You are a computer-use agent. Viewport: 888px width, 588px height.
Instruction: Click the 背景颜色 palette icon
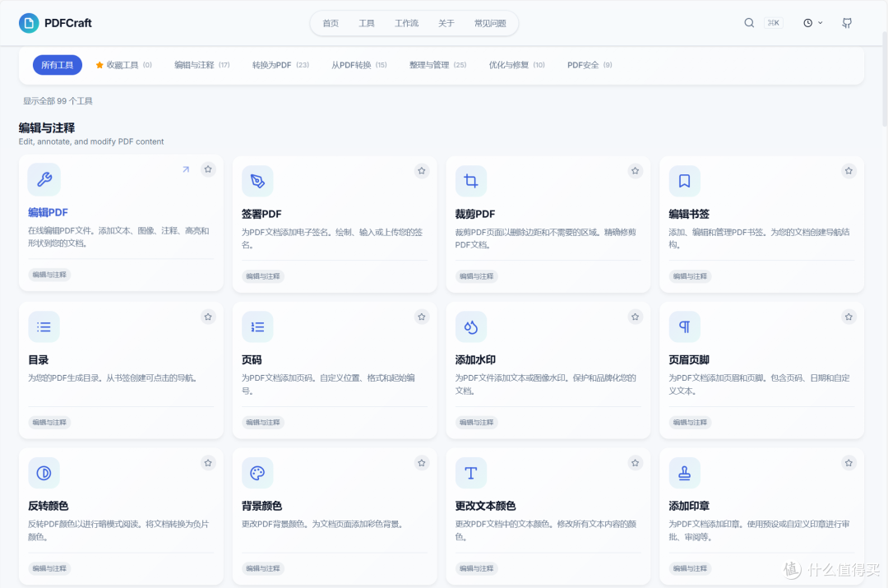[x=257, y=473]
